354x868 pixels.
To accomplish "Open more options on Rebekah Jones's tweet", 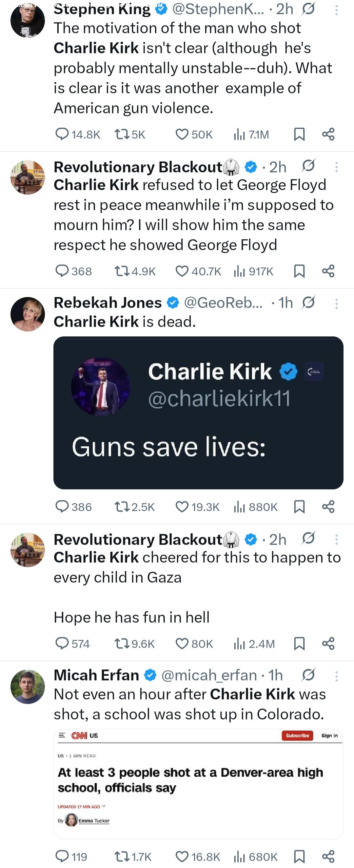I will [x=336, y=304].
